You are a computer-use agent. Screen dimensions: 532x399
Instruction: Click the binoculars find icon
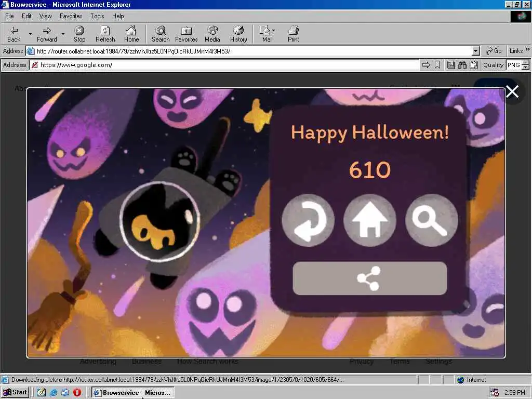[462, 65]
